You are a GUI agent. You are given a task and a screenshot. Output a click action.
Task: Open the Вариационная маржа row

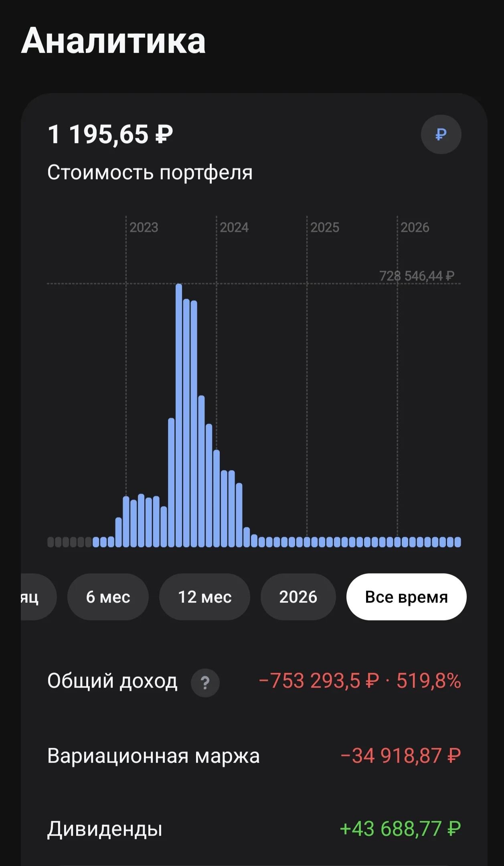pyautogui.click(x=254, y=756)
